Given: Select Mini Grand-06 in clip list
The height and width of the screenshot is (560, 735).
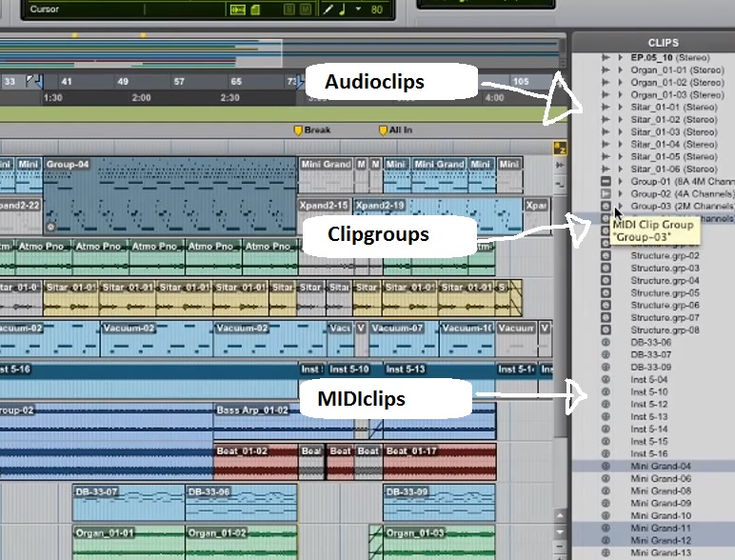Looking at the screenshot, I should point(661,479).
